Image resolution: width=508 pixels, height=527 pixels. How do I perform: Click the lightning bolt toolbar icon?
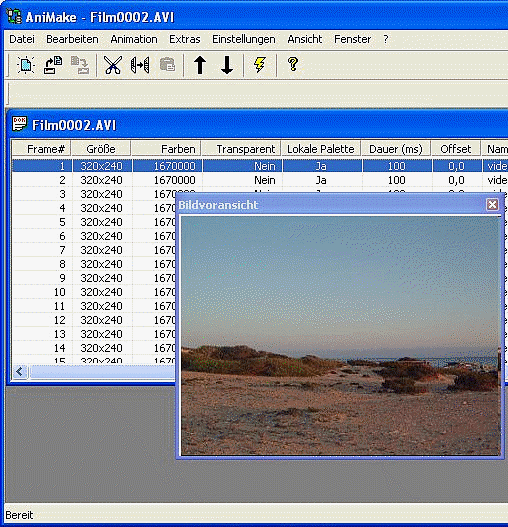pyautogui.click(x=260, y=65)
